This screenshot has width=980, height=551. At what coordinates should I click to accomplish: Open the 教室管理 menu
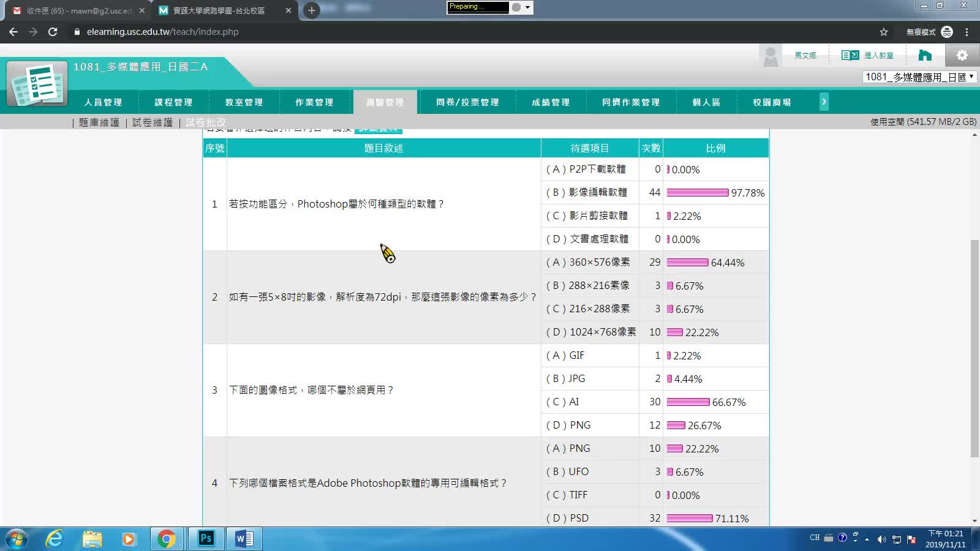pos(244,102)
